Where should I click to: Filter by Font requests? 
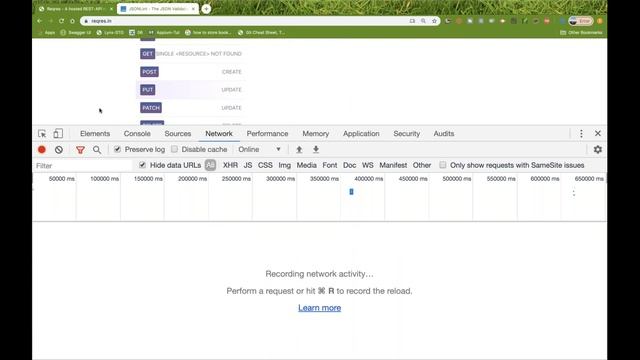330,165
